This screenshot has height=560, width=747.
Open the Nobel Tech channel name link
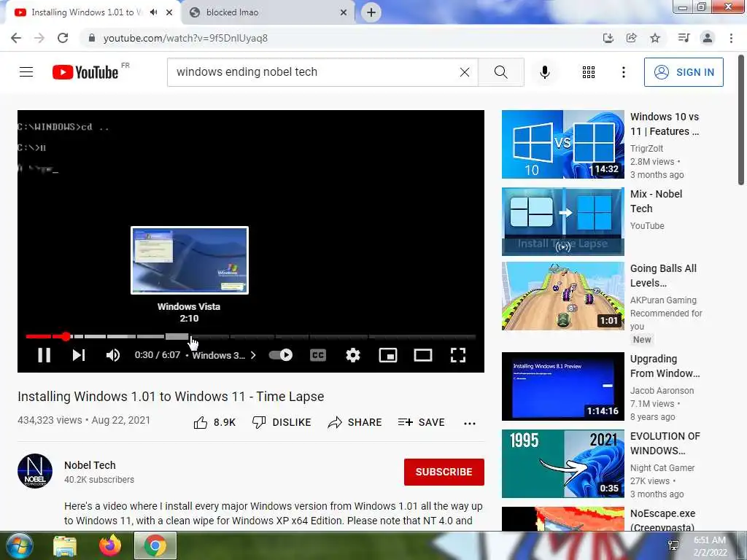point(90,465)
